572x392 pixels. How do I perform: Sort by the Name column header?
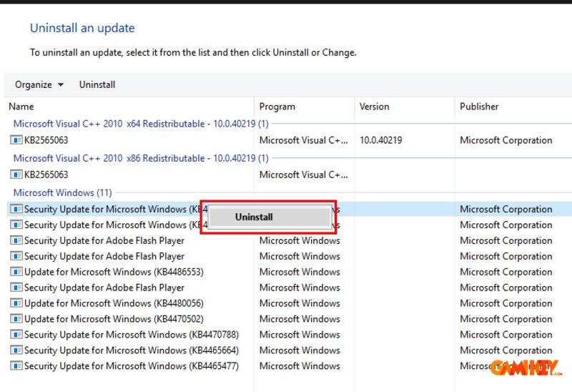21,107
